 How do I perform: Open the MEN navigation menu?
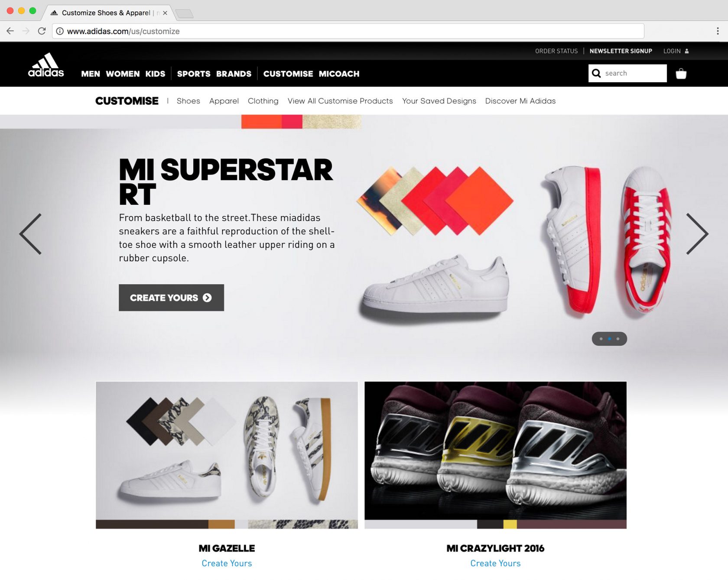[91, 74]
